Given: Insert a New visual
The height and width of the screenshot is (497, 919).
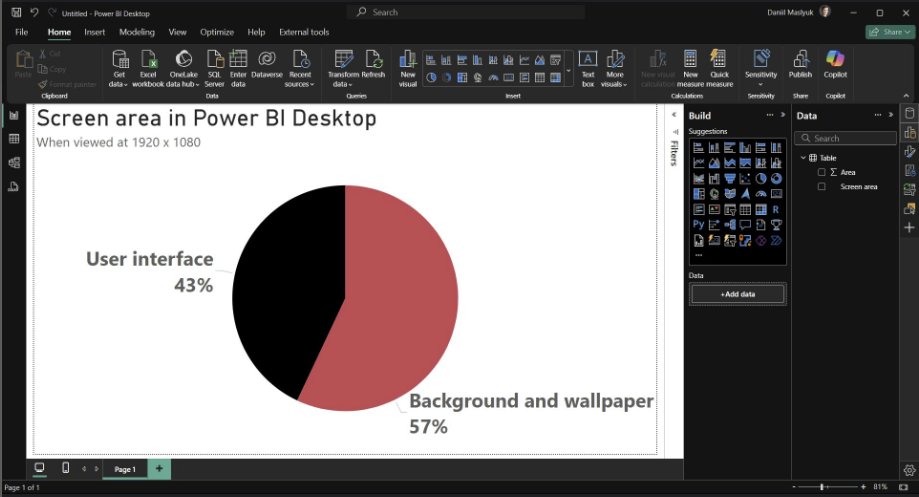Looking at the screenshot, I should (407, 69).
